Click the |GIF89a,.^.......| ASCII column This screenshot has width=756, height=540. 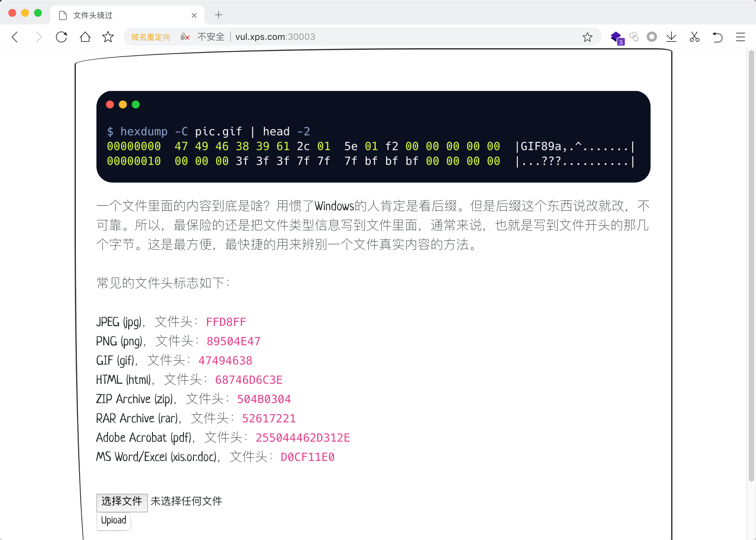click(575, 146)
